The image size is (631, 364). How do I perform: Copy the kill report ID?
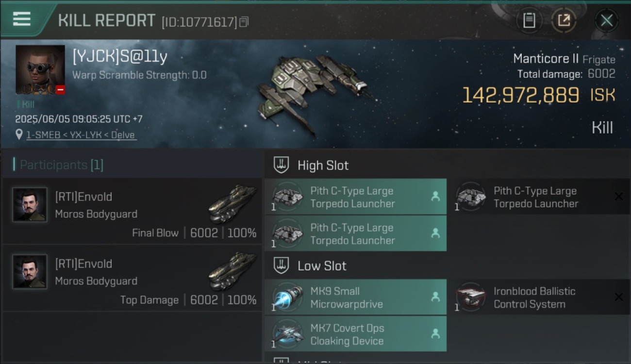[x=244, y=22]
